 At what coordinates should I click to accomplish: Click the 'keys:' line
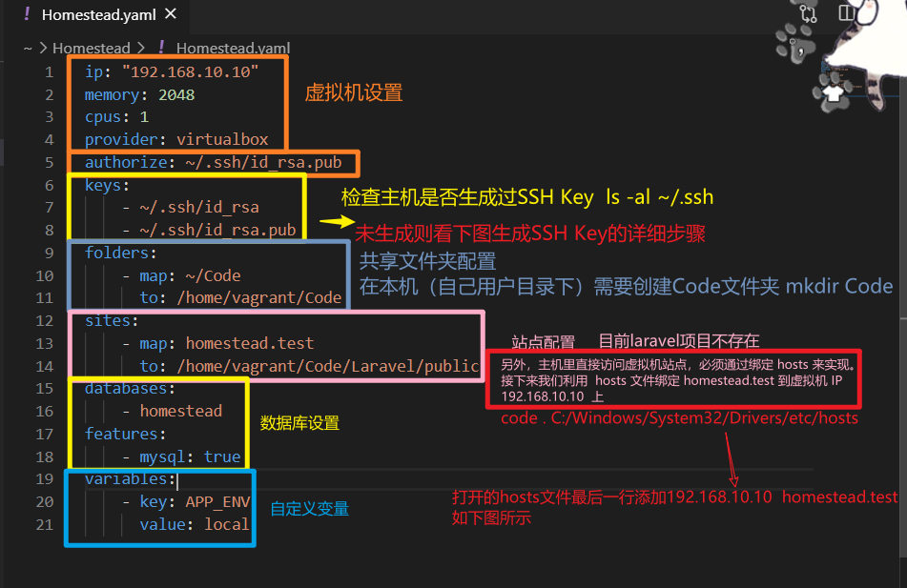107,185
